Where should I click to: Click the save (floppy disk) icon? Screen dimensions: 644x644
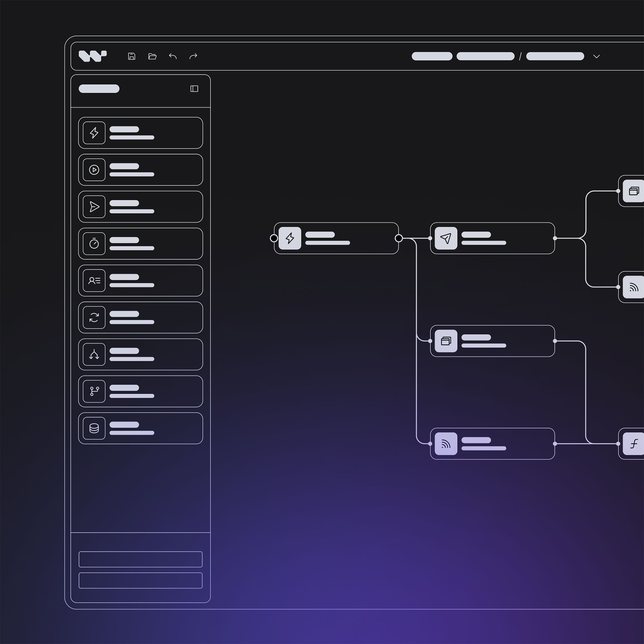click(x=132, y=56)
